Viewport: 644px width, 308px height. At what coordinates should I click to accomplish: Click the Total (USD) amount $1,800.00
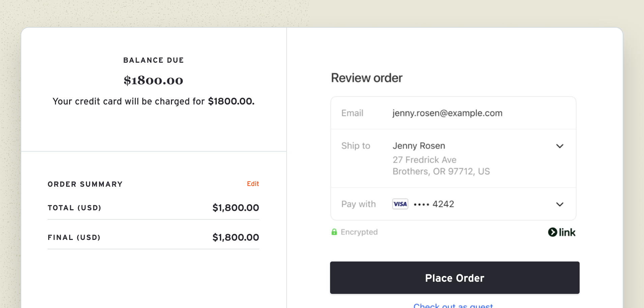pos(235,208)
